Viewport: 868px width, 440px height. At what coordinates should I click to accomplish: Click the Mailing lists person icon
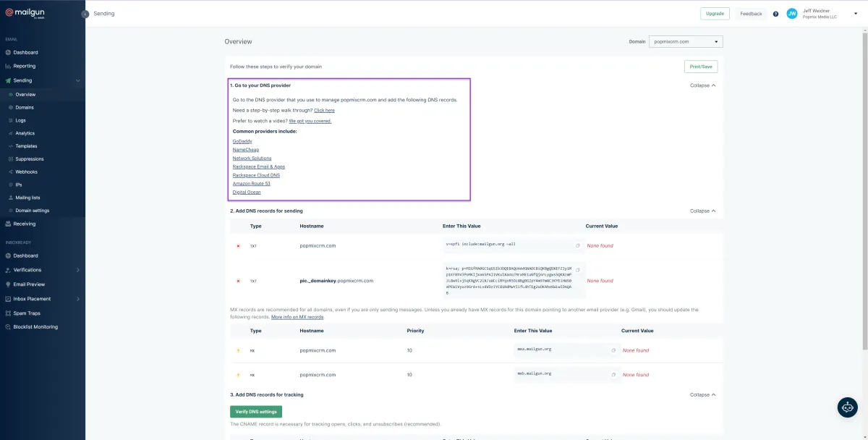(10, 198)
